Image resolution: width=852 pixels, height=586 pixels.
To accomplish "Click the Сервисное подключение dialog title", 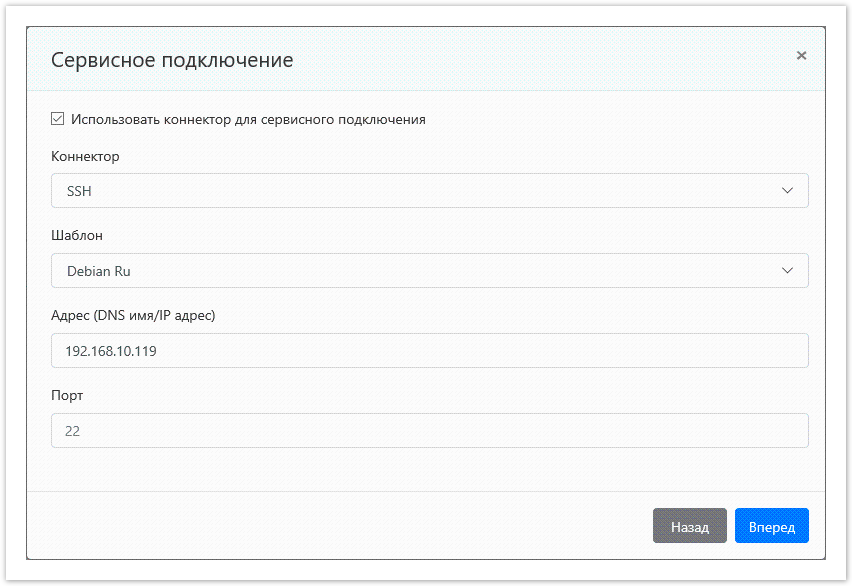I will 172,60.
